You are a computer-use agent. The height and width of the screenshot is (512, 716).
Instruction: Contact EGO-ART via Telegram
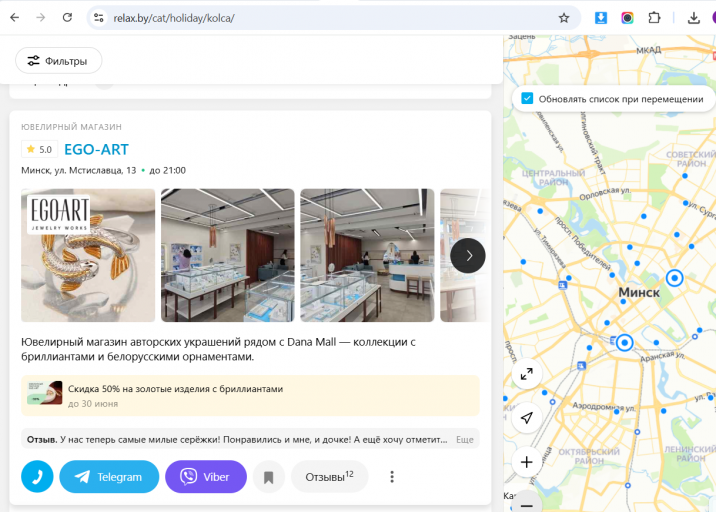[109, 477]
